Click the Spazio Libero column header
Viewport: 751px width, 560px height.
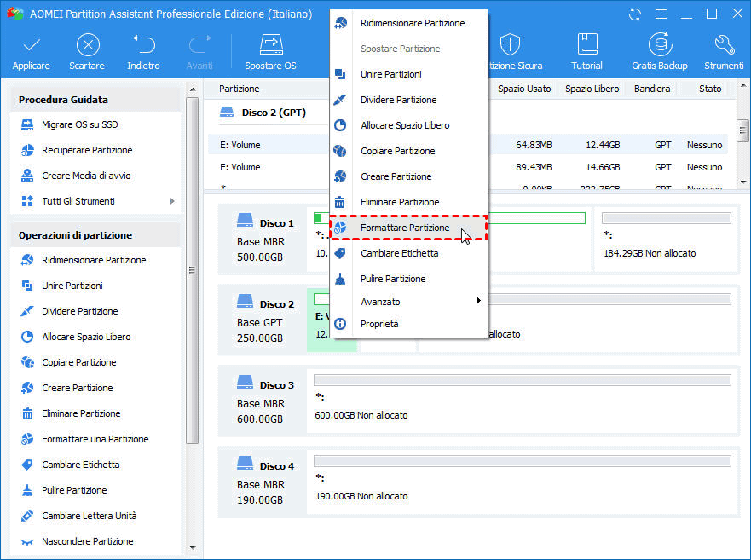[x=593, y=89]
